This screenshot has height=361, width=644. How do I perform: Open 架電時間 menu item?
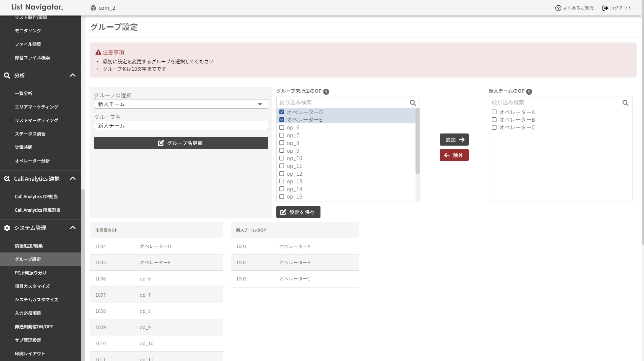click(x=24, y=147)
